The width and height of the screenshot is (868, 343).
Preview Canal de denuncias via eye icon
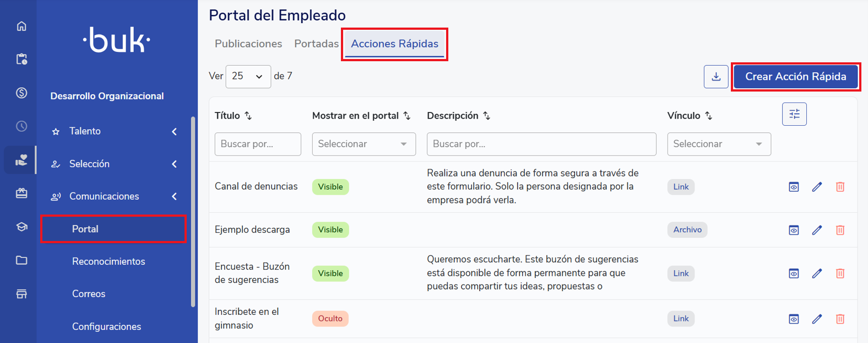[794, 187]
